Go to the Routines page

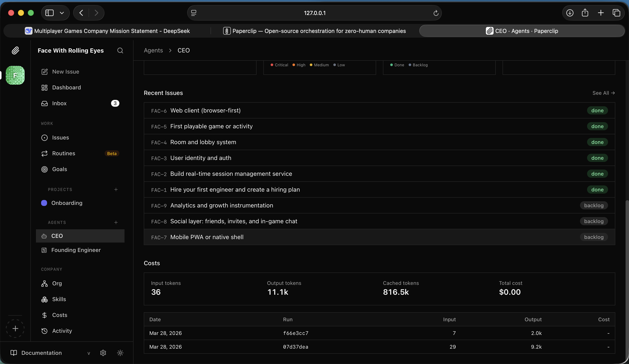pos(64,153)
